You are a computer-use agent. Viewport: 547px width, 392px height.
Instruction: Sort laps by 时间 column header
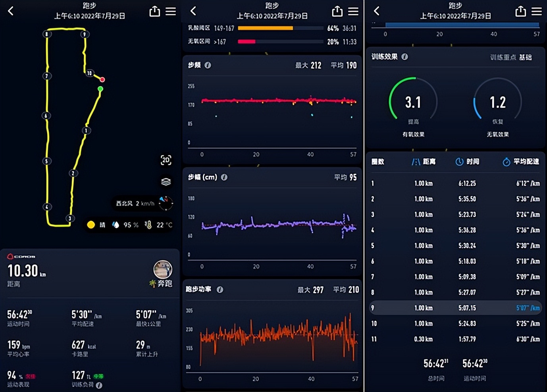pyautogui.click(x=467, y=161)
